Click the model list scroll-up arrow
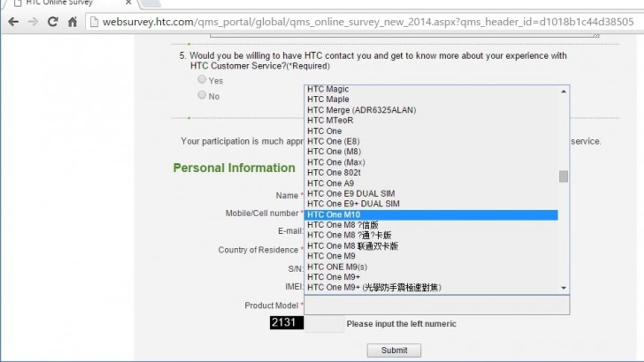Screen dimensions: 644x362 click(563, 92)
